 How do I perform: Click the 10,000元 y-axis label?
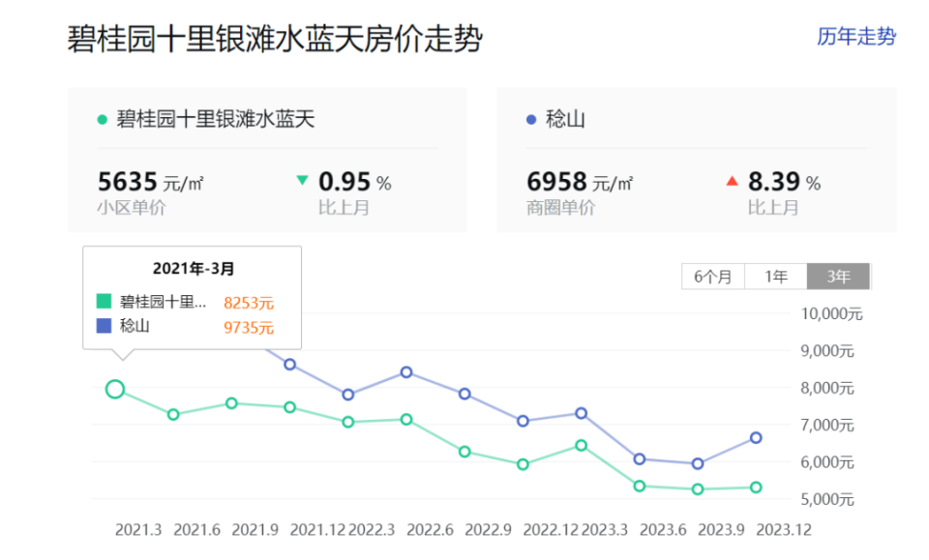click(x=832, y=313)
